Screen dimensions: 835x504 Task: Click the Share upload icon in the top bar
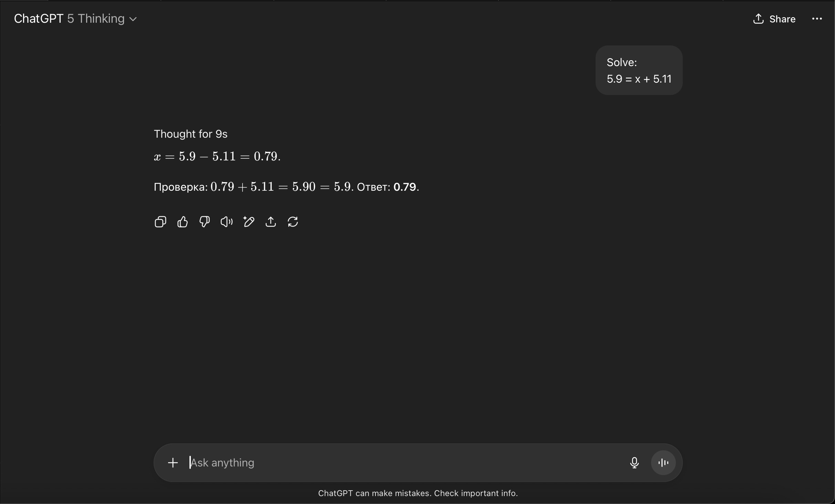[758, 19]
